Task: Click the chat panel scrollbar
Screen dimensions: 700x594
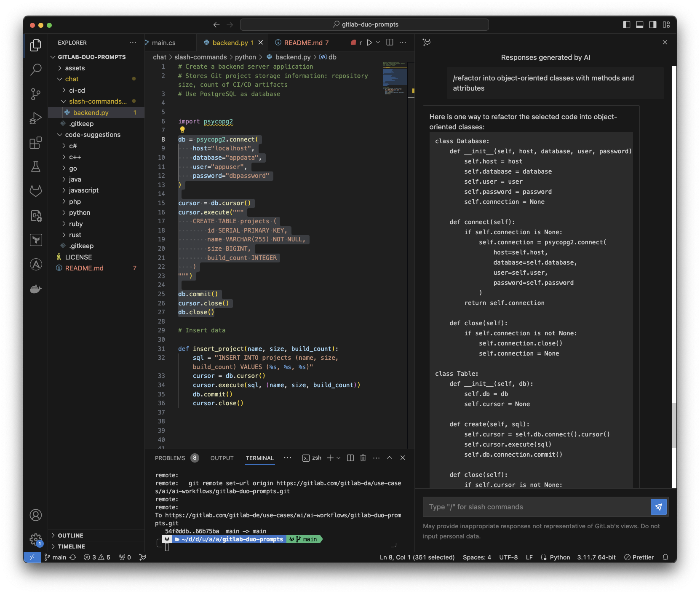Action: 674,425
